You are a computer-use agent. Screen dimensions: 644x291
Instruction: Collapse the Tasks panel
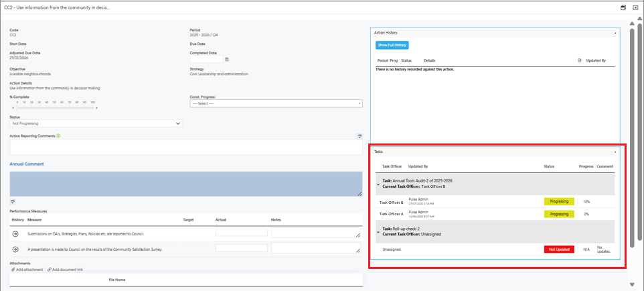615,152
